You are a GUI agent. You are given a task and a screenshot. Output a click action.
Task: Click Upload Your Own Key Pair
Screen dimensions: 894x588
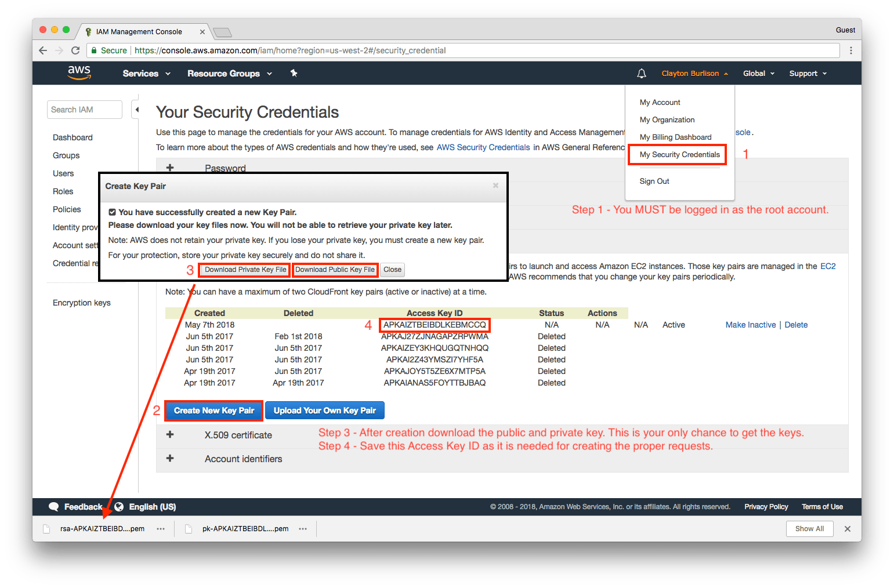pos(325,411)
